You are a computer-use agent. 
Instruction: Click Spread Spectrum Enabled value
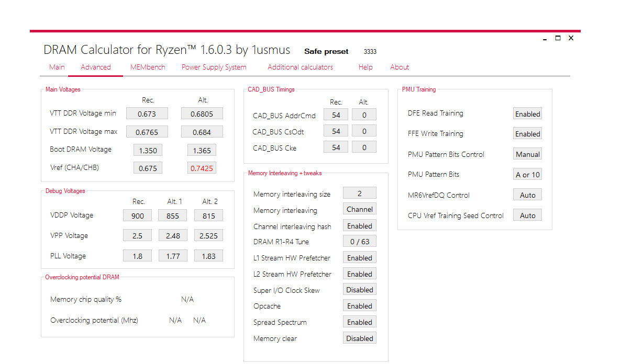point(360,322)
